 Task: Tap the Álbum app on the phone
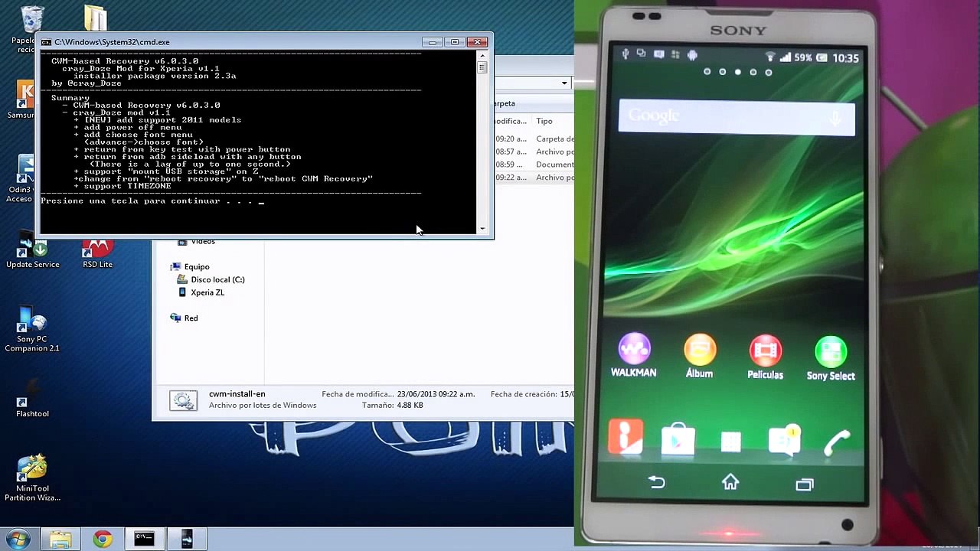click(x=699, y=357)
